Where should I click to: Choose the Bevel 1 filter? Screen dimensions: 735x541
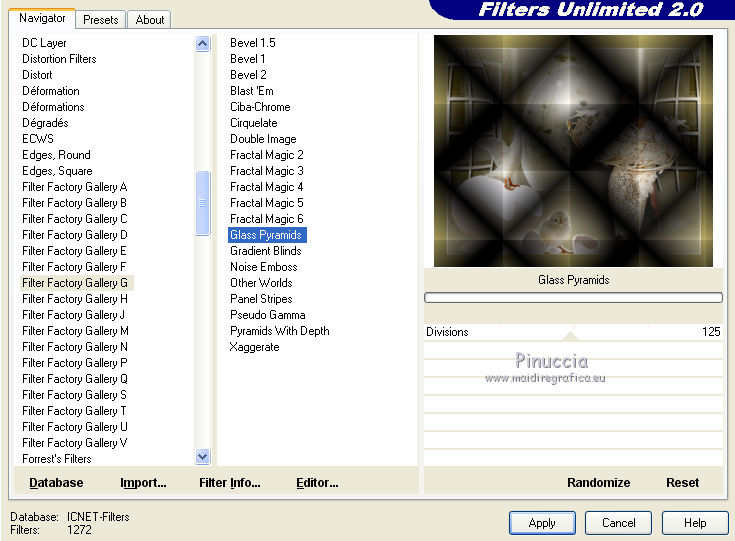pyautogui.click(x=248, y=59)
